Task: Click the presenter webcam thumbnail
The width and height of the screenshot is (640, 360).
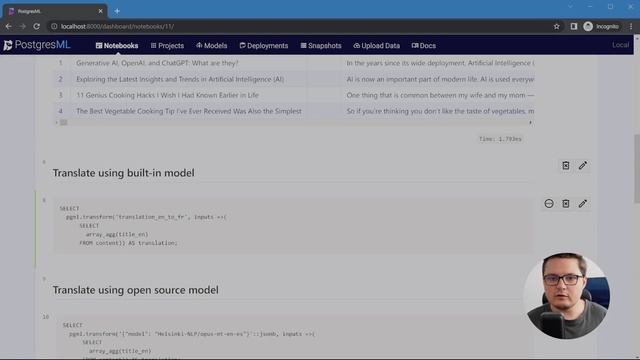Action: pyautogui.click(x=567, y=296)
